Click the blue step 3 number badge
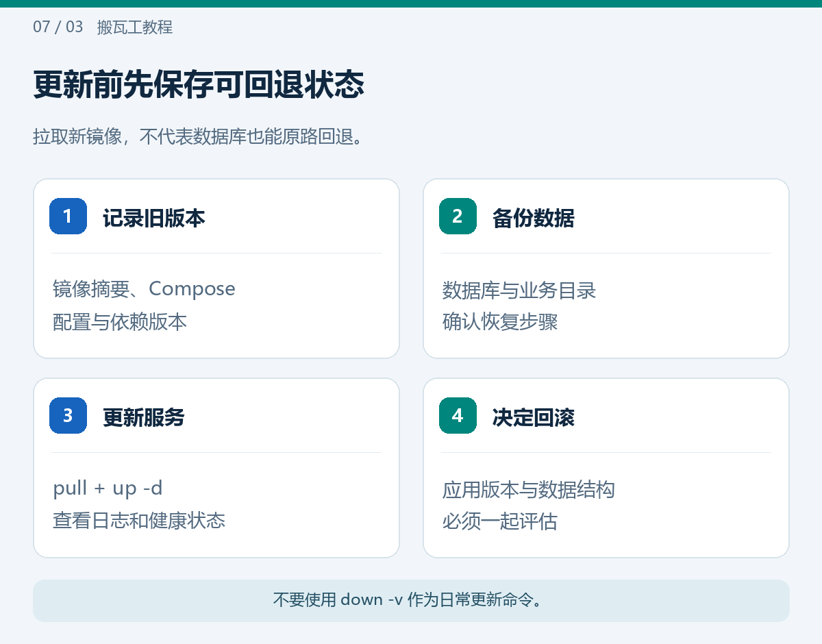Screen dimensions: 822x644 pyautogui.click(x=68, y=415)
